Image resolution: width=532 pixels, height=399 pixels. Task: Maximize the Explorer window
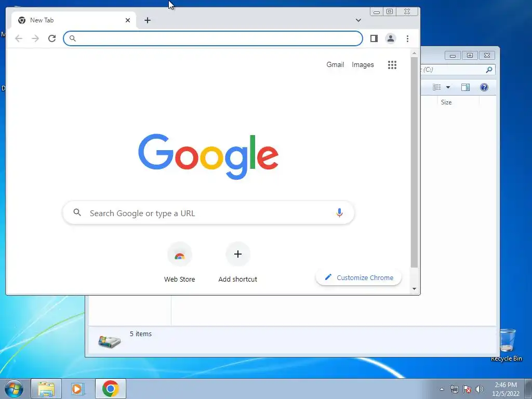coord(470,55)
